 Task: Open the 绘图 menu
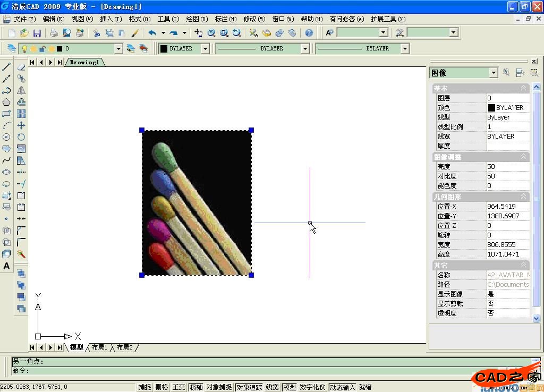pyautogui.click(x=196, y=19)
